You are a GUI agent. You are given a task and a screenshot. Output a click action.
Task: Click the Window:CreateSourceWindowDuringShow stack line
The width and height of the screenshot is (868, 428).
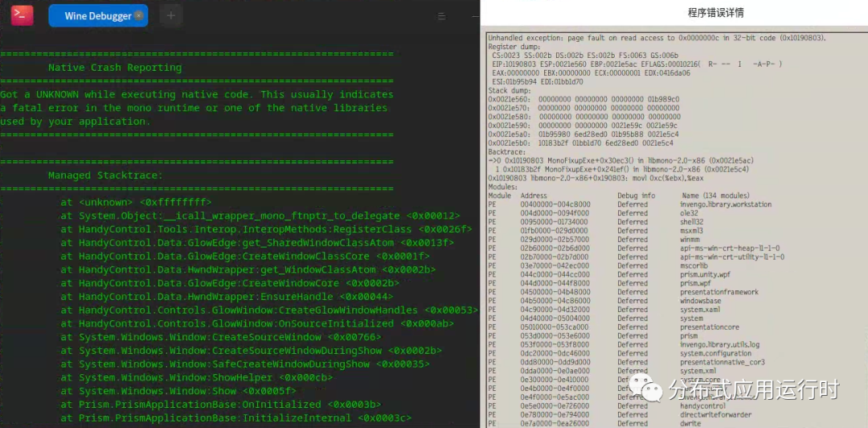click(252, 351)
